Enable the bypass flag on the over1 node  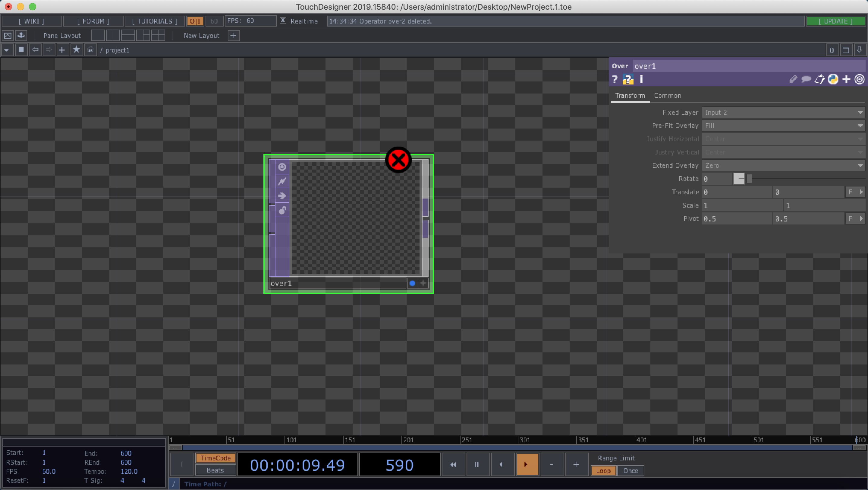[x=282, y=181]
